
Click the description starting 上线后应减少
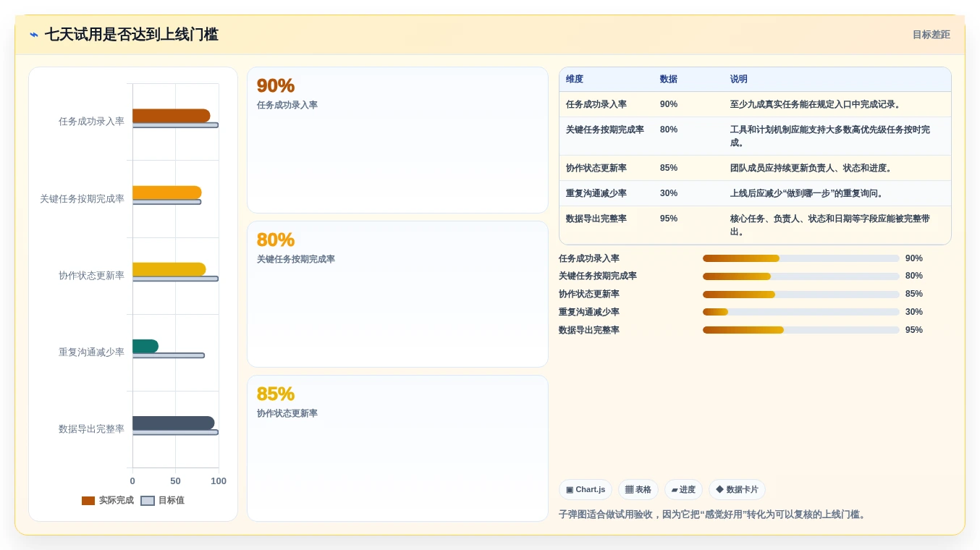click(x=808, y=193)
